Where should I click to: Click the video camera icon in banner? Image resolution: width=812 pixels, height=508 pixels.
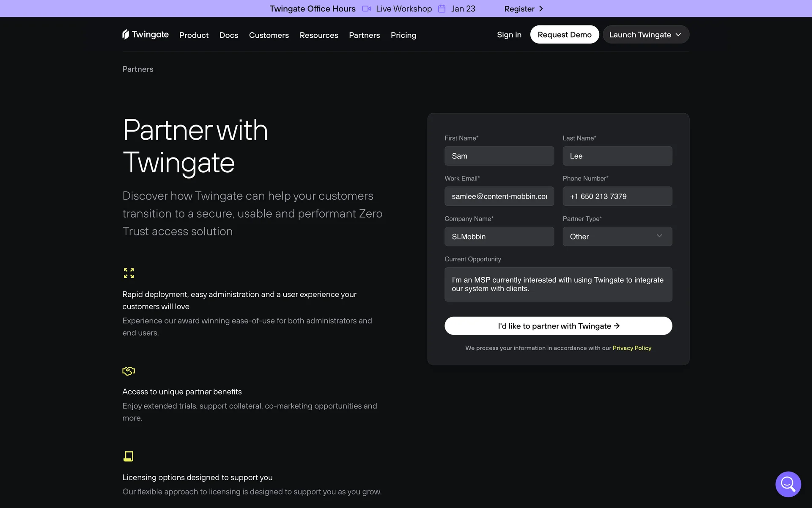[x=366, y=8]
